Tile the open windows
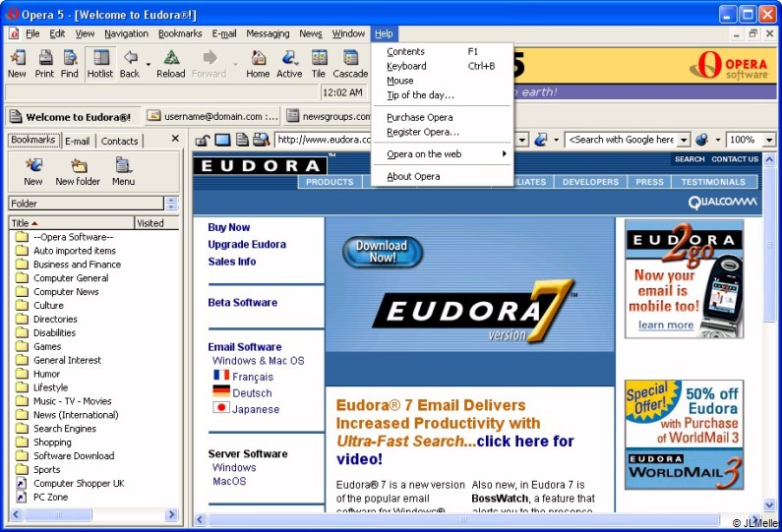782x532 pixels. [x=319, y=64]
